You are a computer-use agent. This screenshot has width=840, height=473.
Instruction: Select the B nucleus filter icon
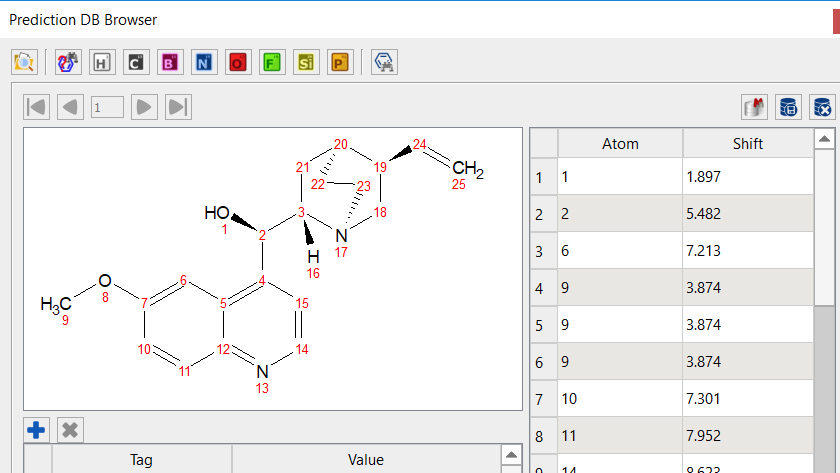[x=170, y=62]
